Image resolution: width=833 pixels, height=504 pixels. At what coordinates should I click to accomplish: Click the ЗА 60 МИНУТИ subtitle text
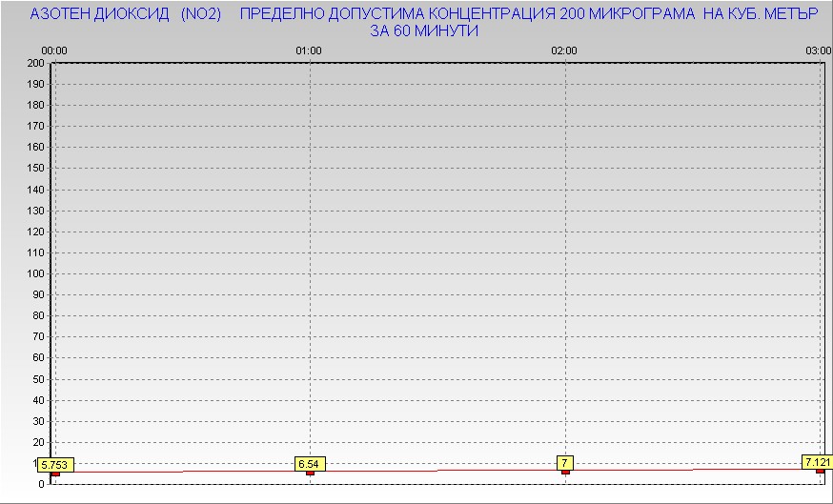tap(424, 31)
